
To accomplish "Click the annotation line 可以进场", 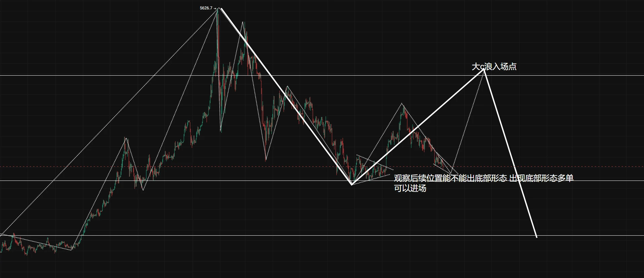I will [x=410, y=188].
